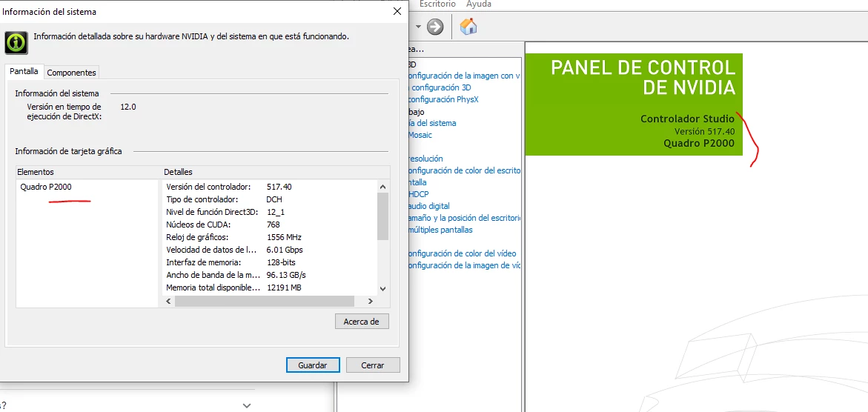This screenshot has width=868, height=412.
Task: Open the configuración de la imagen con vista previa link
Action: tap(464, 76)
